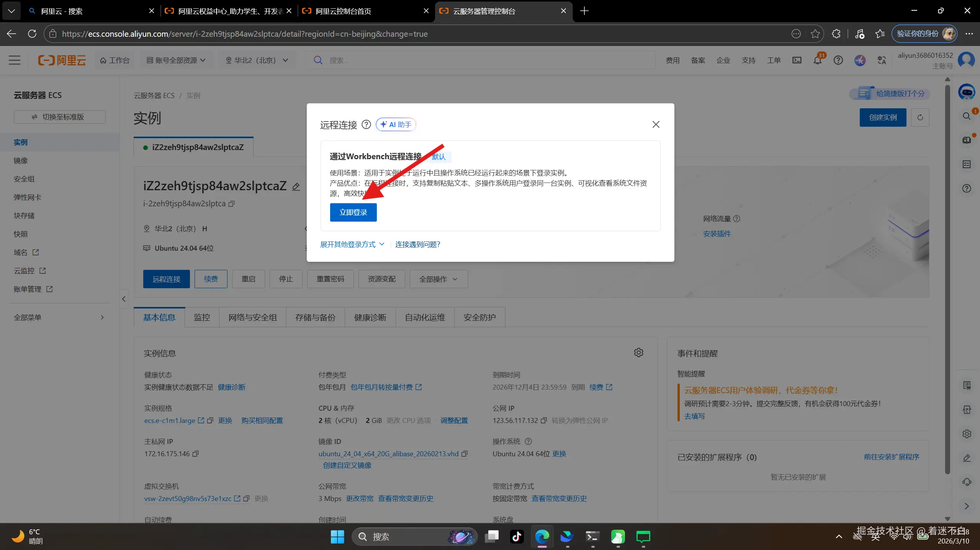This screenshot has height=550, width=980.
Task: Switch to simple/standard version via 切换至标准版
Action: (x=60, y=117)
